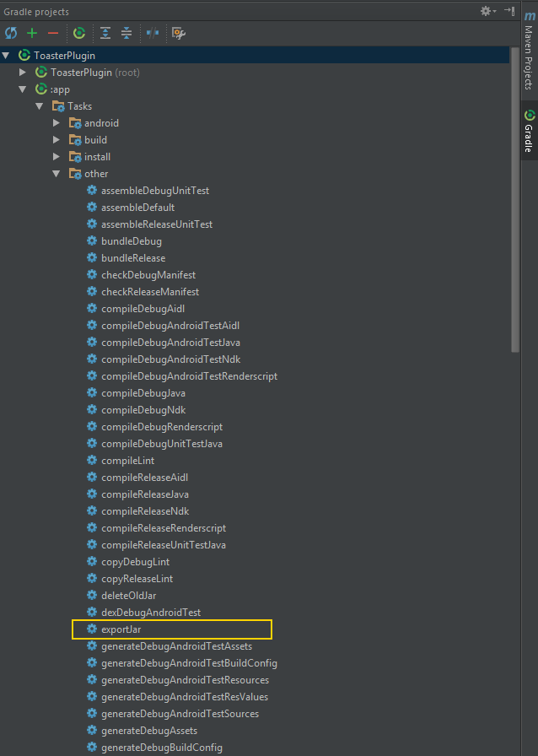538x756 pixels.
Task: Click the green plus attach project icon
Action: coord(32,33)
